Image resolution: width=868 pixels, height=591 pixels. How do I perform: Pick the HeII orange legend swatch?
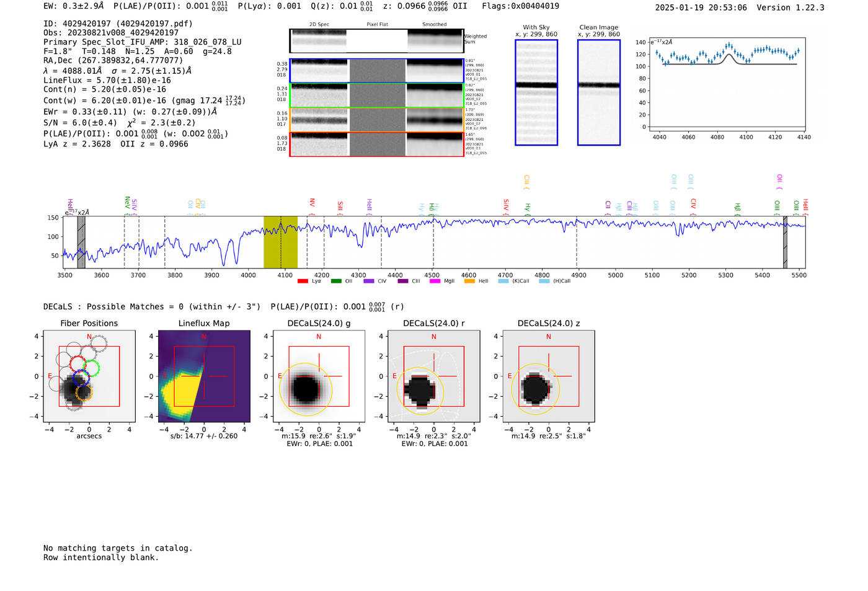469,281
